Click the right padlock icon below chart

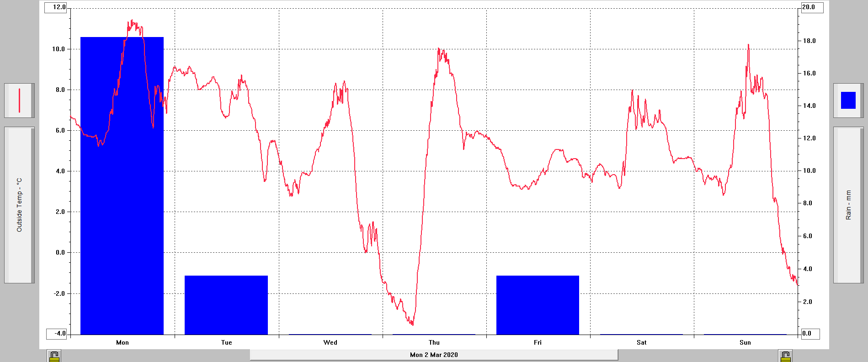785,356
